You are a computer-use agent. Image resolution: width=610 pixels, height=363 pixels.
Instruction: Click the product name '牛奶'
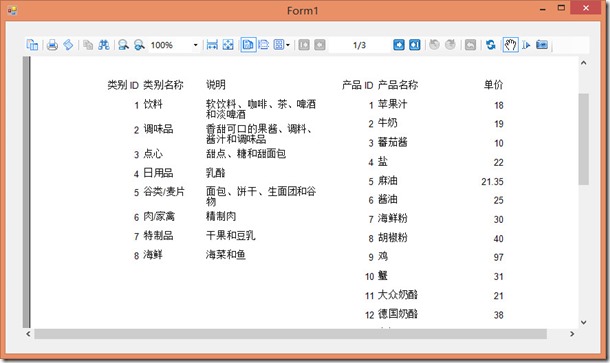pos(387,123)
